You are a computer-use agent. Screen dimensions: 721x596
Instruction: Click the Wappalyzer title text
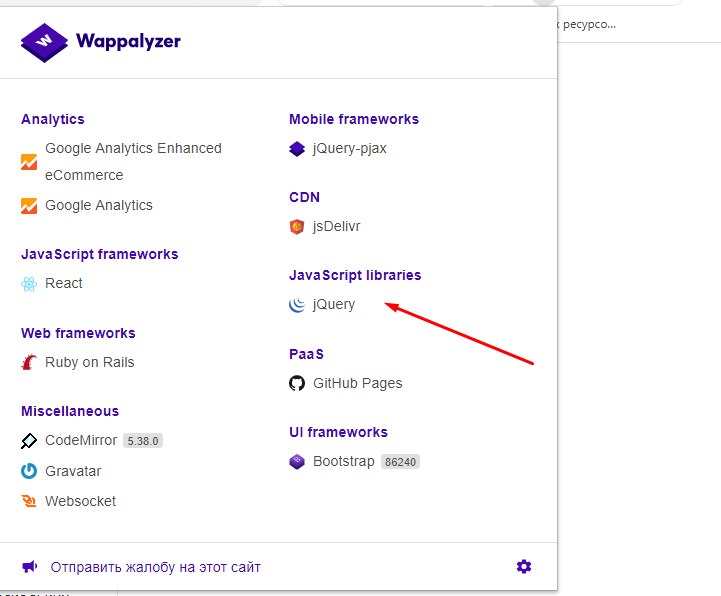128,42
